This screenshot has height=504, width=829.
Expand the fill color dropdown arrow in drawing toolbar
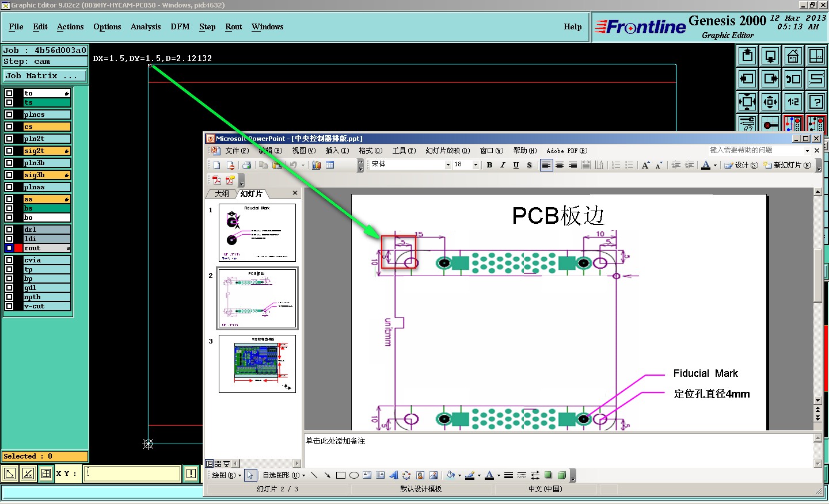click(459, 475)
